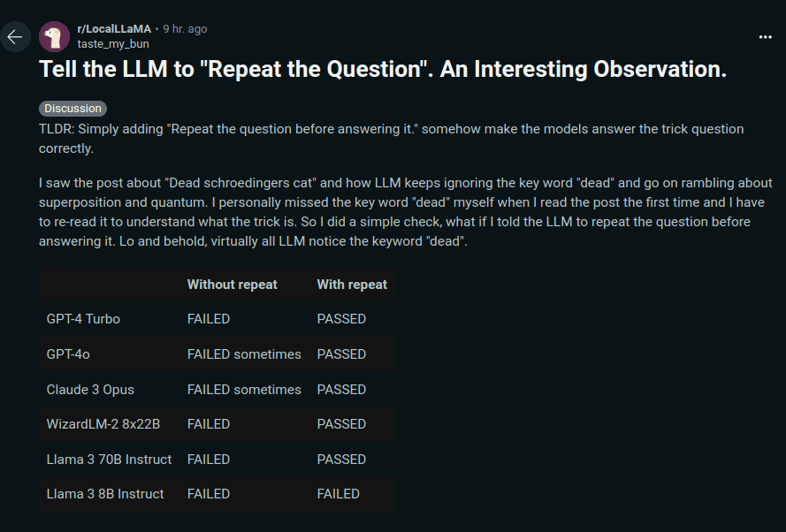
Task: Select the GPT-4o row label
Action: [x=68, y=354]
